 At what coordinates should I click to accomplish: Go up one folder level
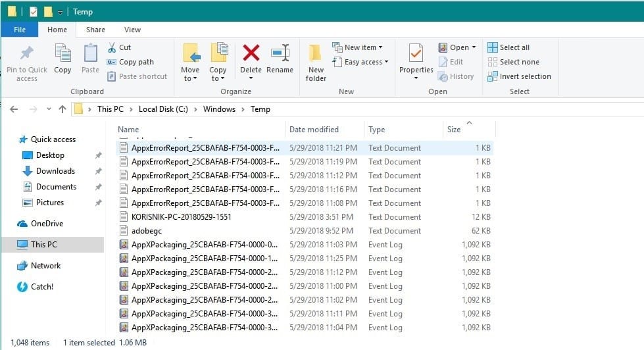tap(62, 109)
